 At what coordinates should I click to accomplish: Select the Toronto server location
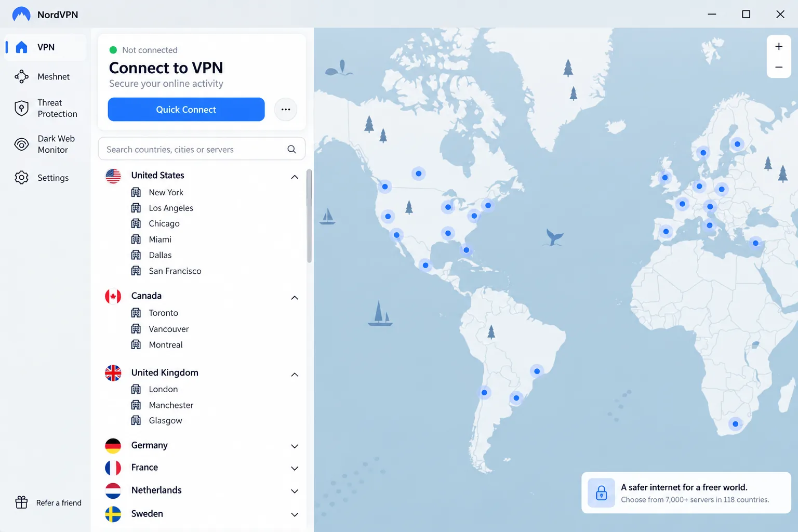click(x=163, y=313)
